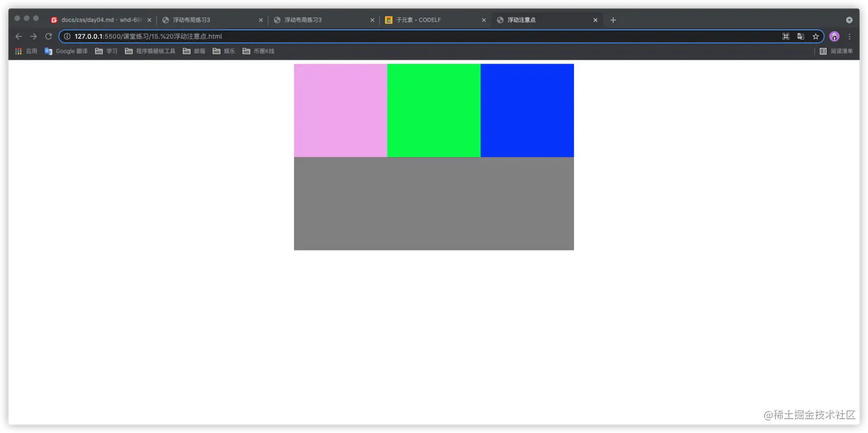This screenshot has height=433, width=868.
Task: Click the reading list icon
Action: [x=823, y=51]
